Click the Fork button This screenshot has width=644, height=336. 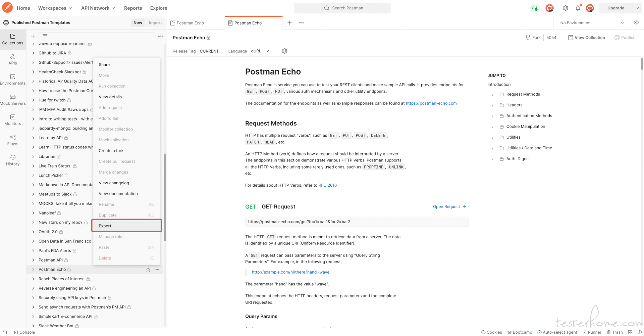tap(533, 38)
